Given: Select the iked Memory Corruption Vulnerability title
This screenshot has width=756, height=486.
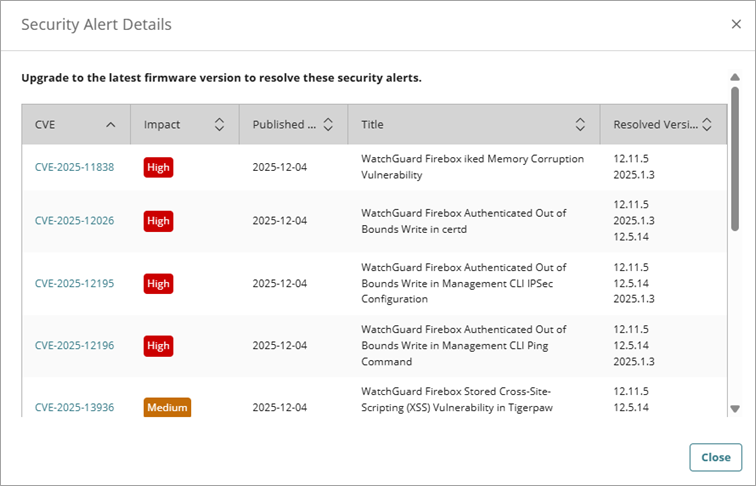Looking at the screenshot, I should 472,167.
